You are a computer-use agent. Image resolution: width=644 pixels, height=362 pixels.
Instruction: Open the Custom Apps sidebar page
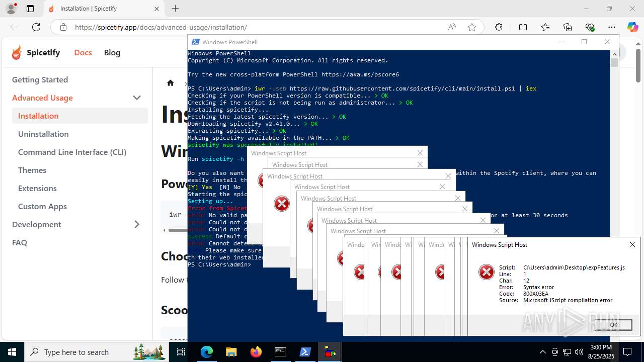(42, 206)
